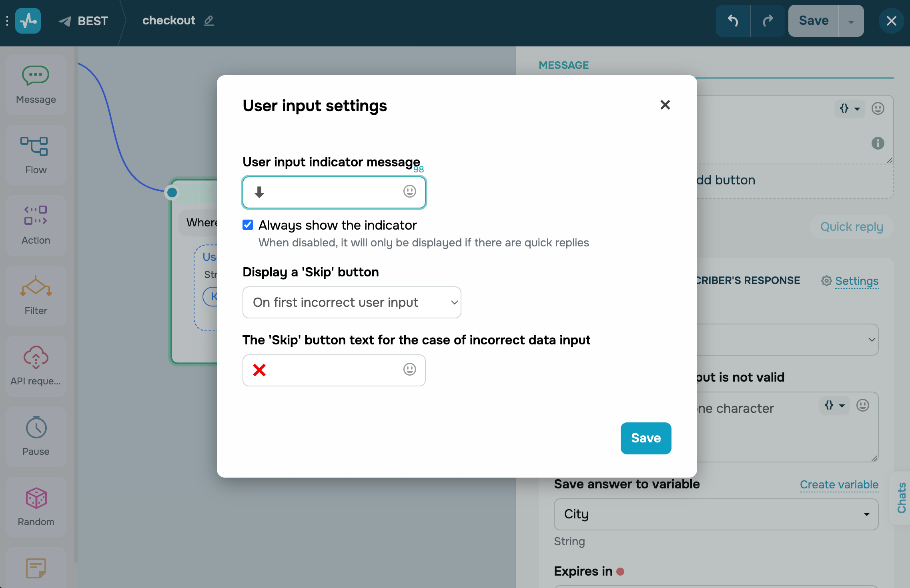Uncheck Always show the indicator checkbox

248,225
